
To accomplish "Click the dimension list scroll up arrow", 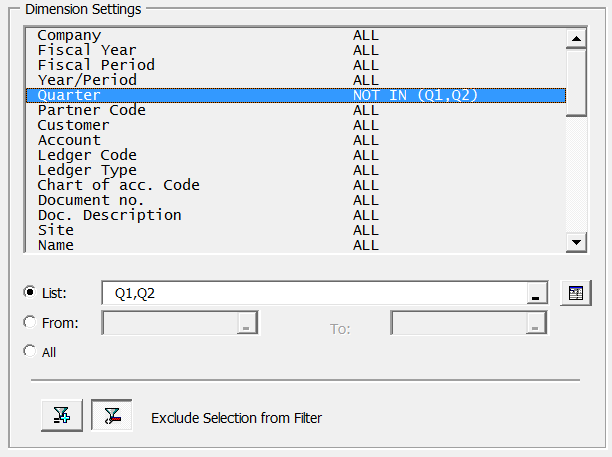I will click(575, 38).
